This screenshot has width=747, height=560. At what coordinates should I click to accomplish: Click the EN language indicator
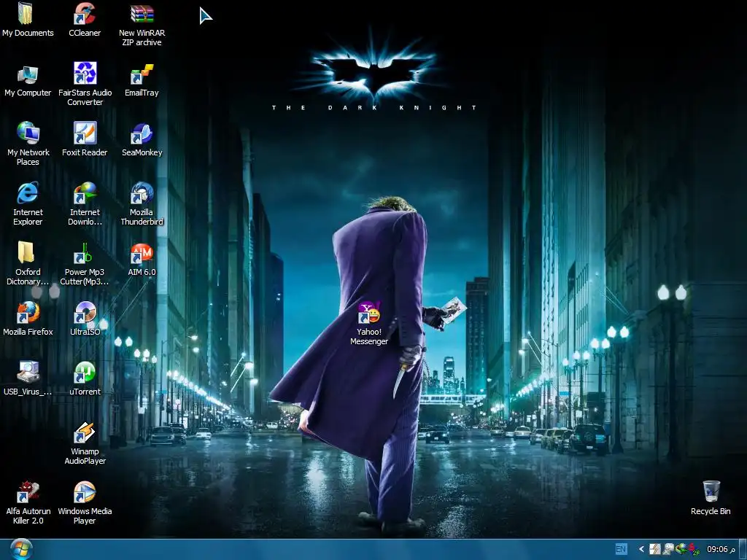point(621,549)
